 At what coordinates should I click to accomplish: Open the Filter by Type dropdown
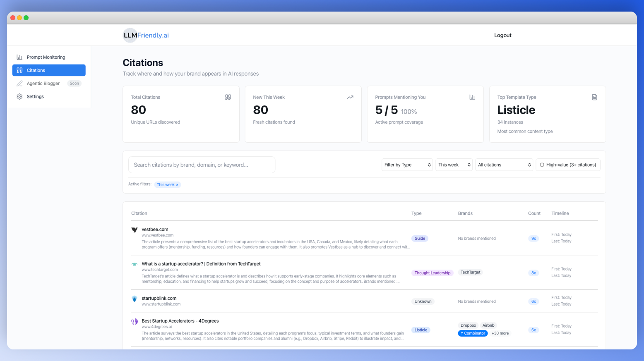pyautogui.click(x=407, y=164)
